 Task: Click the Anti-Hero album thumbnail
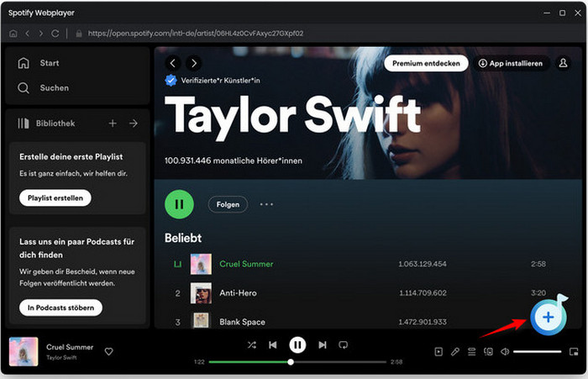201,292
